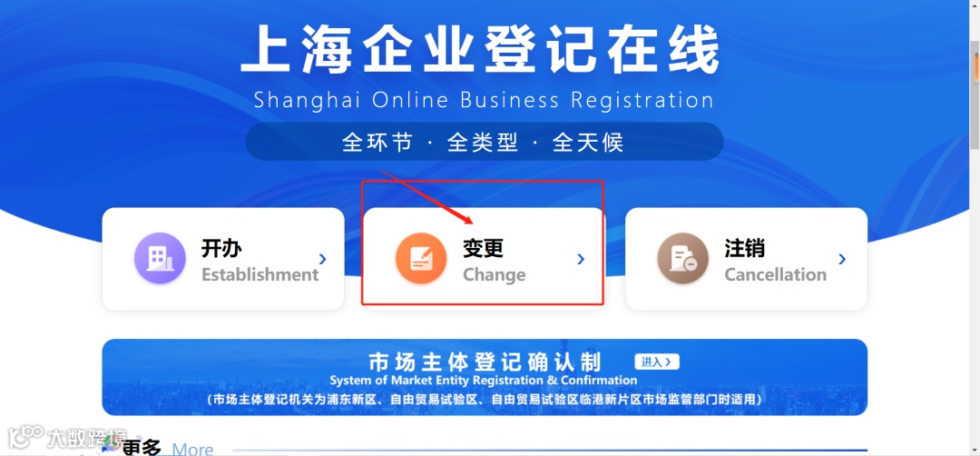The height and width of the screenshot is (456, 980).
Task: Click the purple building icon for 开办
Action: (x=160, y=258)
